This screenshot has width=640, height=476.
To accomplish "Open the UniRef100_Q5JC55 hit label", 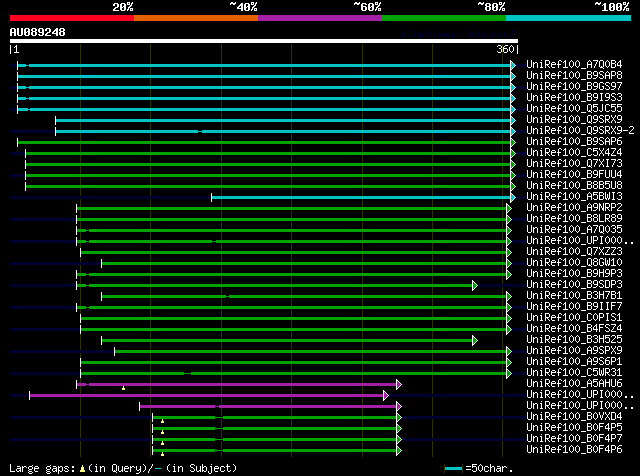I will (x=574, y=108).
